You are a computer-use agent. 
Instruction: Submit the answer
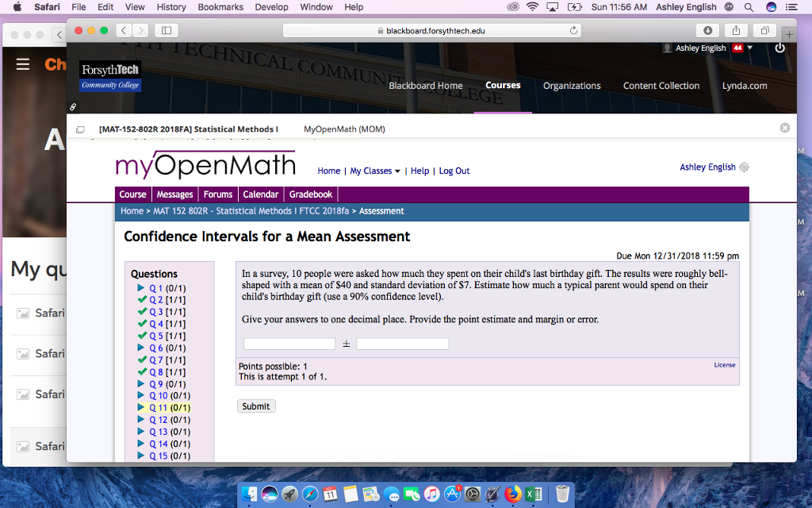click(256, 406)
